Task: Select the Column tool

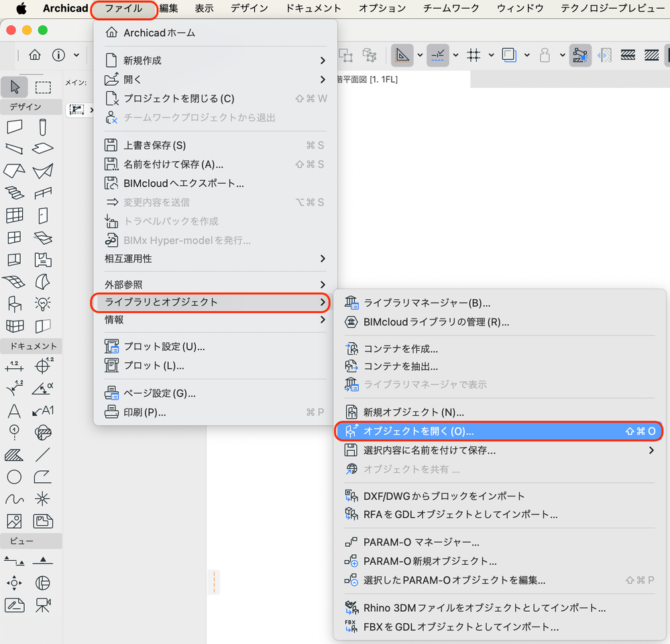Action: tap(43, 127)
